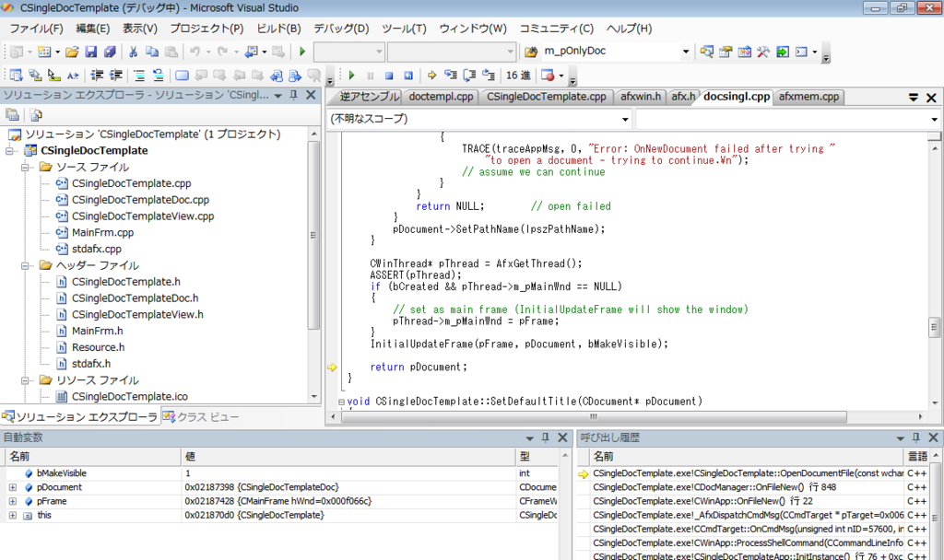Collapse the ソース ファイル folder
944x560 pixels.
coord(25,168)
